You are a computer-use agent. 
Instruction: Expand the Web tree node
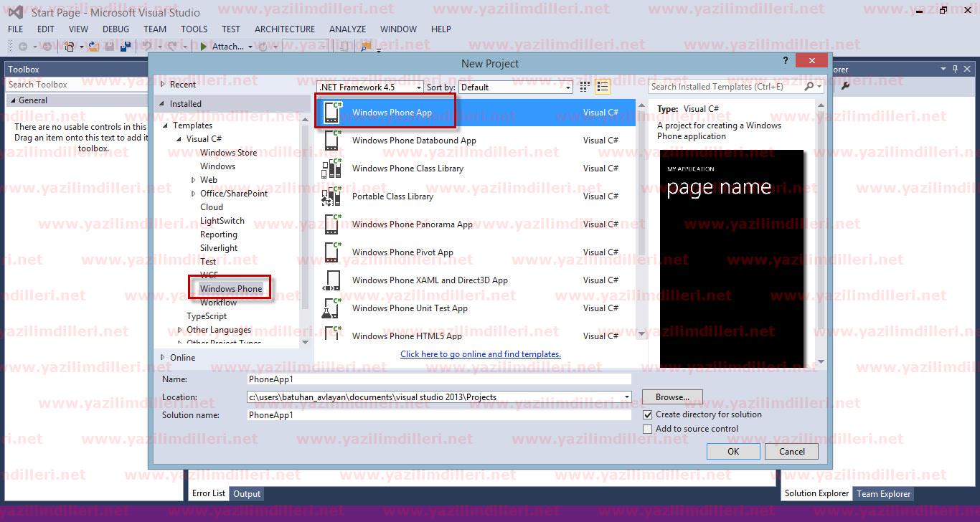[x=193, y=180]
